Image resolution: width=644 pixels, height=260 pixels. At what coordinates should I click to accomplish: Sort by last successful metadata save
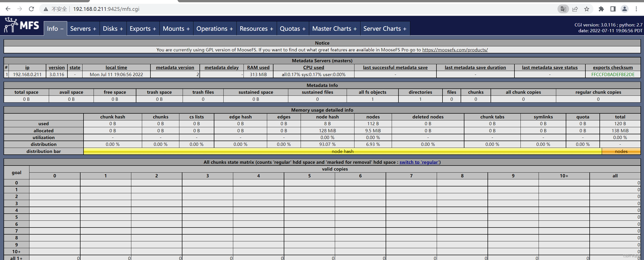pyautogui.click(x=395, y=67)
